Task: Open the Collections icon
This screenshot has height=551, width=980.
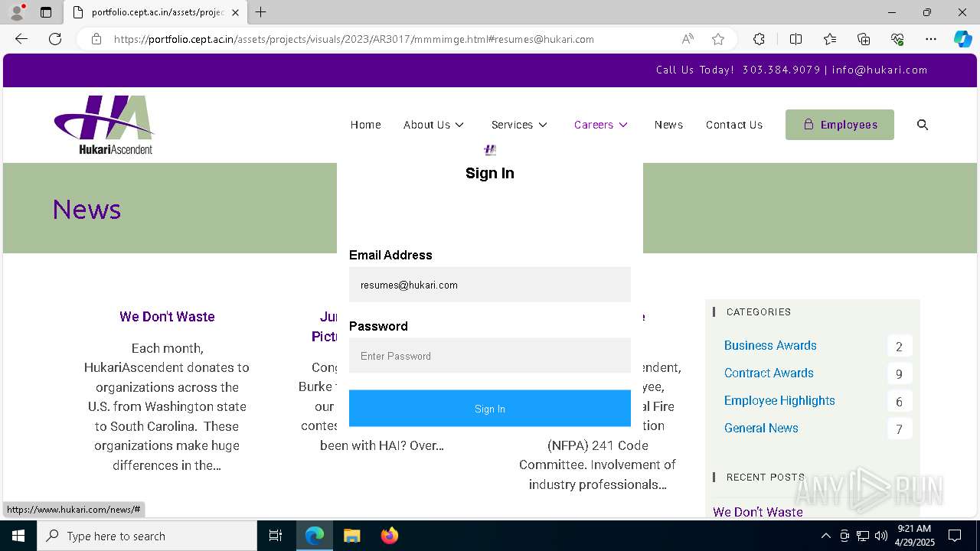Action: (864, 39)
